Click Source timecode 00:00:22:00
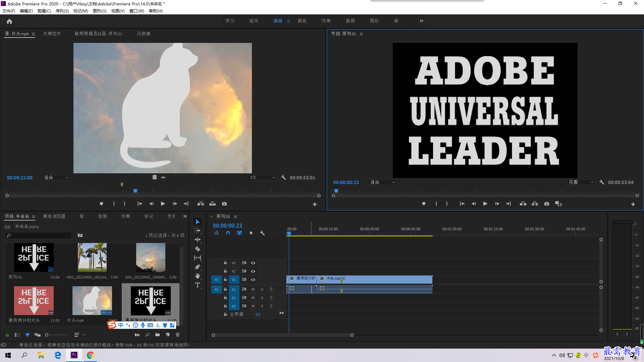The height and width of the screenshot is (362, 644). tap(20, 178)
